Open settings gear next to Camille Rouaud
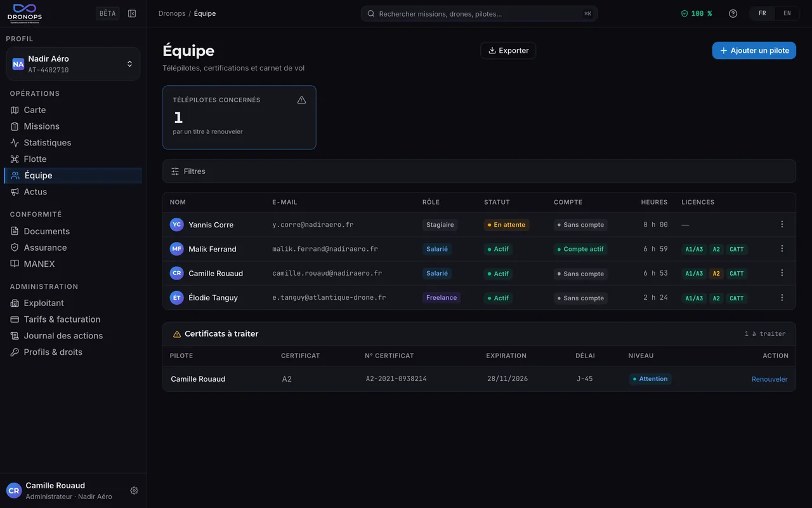812x508 pixels. pos(134,491)
